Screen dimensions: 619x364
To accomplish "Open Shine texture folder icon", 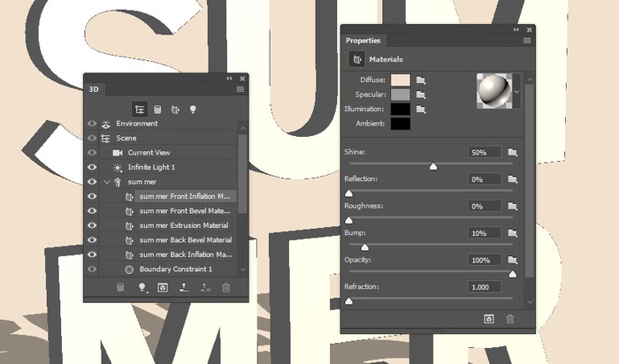I will (x=512, y=152).
